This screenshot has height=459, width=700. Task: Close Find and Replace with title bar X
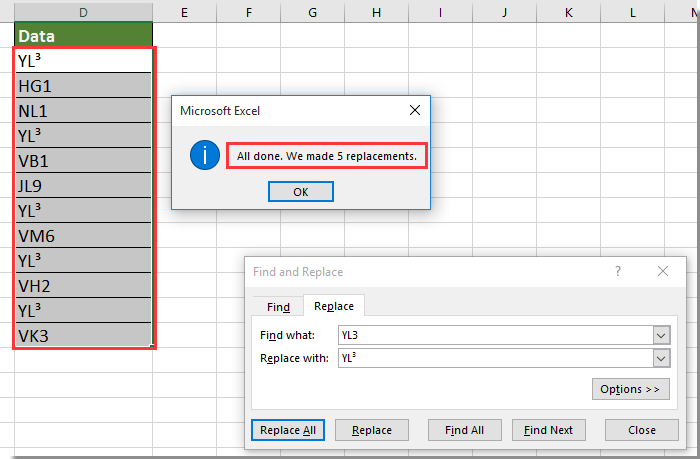click(x=663, y=271)
